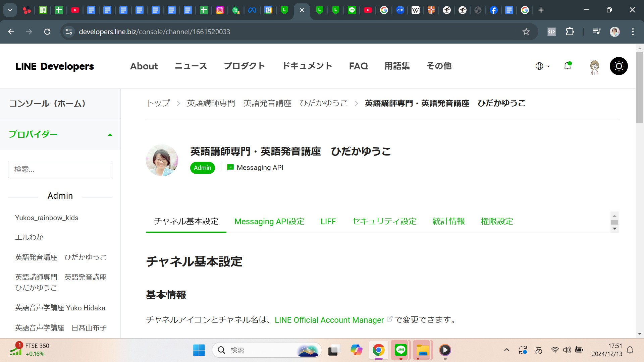This screenshot has height=362, width=644.
Task: Open the About menu
Action: pos(144,66)
